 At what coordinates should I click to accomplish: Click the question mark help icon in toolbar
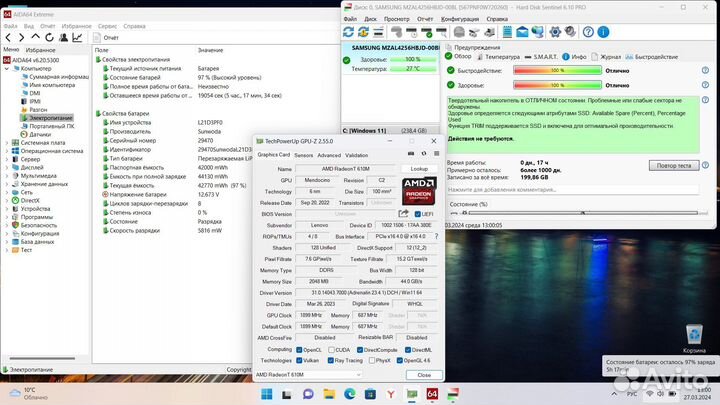pos(588,32)
